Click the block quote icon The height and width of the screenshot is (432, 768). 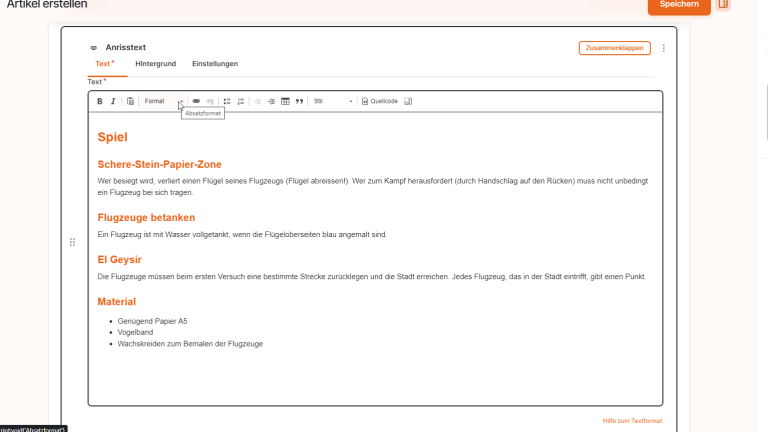click(x=299, y=101)
